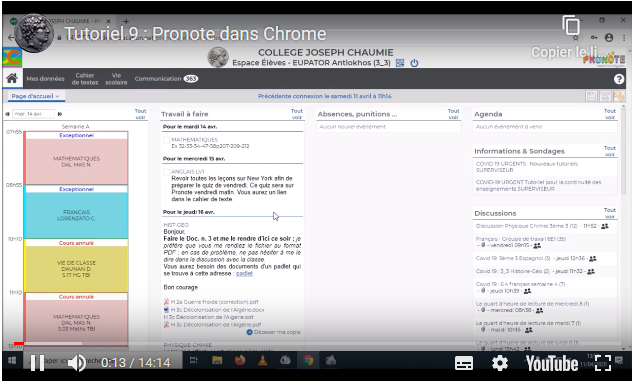Screen dimensions: 632x382
Task: Select the FRANCAIS LORENZATO C. class block
Action: pos(76,212)
